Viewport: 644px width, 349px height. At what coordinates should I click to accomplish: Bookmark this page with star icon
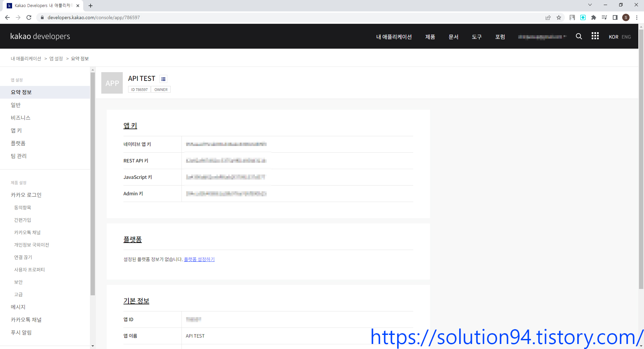(x=559, y=17)
